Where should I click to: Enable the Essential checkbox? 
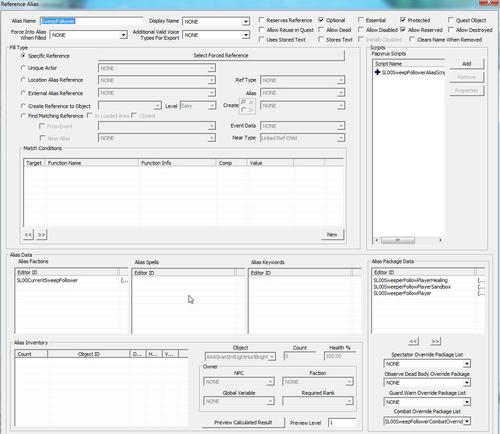[361, 20]
